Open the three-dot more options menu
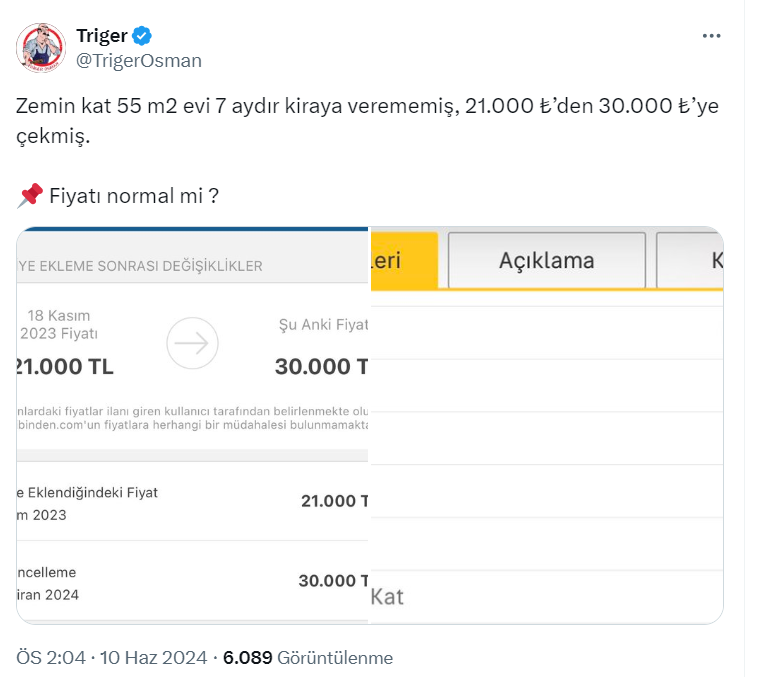 click(x=711, y=36)
